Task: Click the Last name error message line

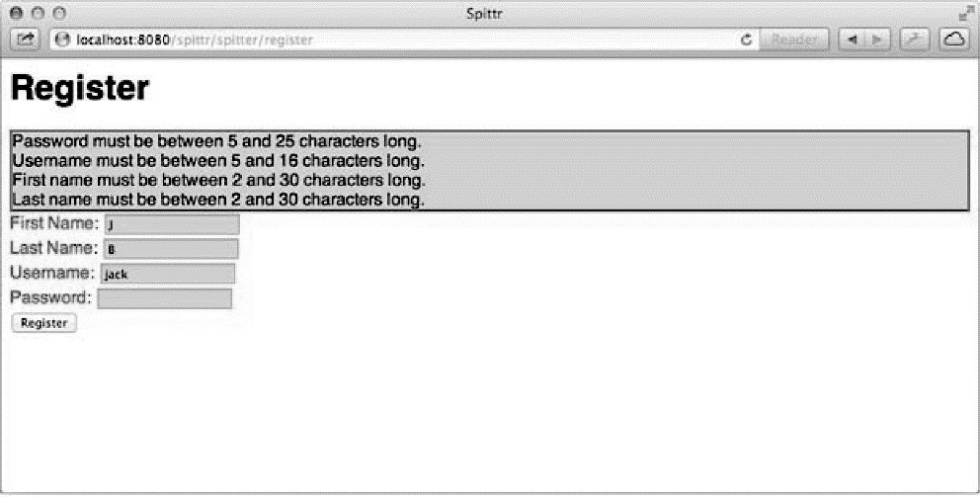Action: click(x=218, y=199)
